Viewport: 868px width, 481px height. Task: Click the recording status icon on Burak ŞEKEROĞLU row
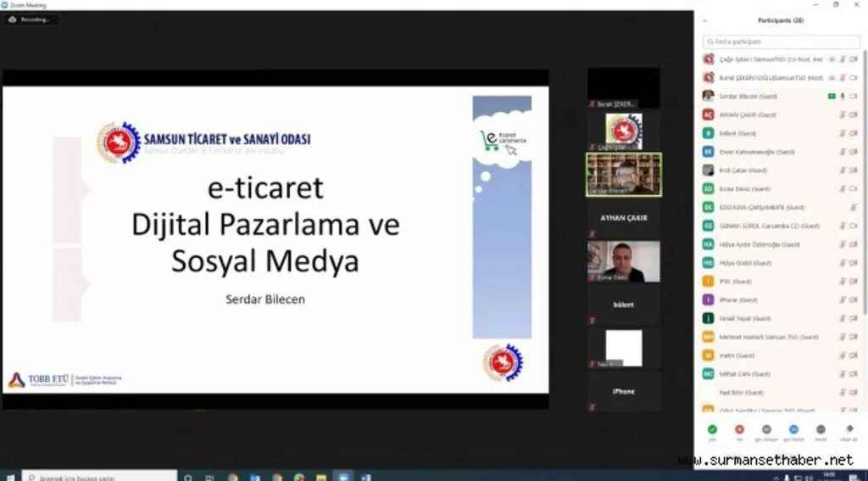point(832,78)
